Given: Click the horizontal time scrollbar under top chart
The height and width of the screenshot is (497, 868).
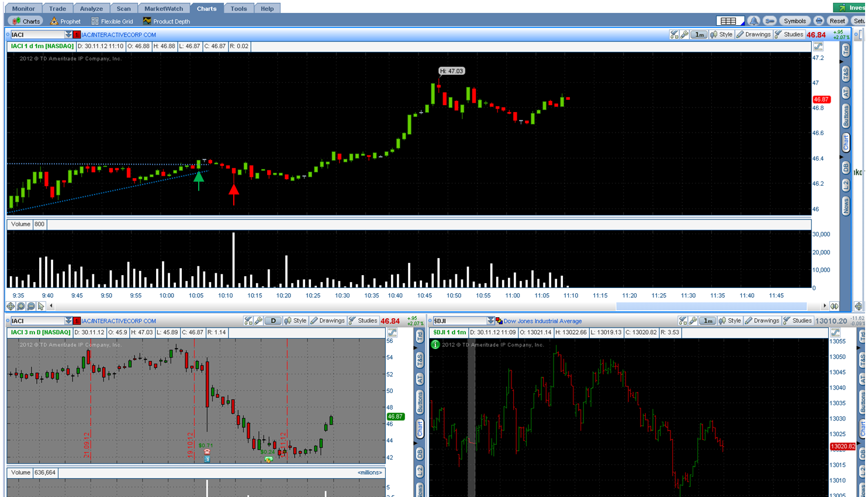Looking at the screenshot, I should pos(711,306).
